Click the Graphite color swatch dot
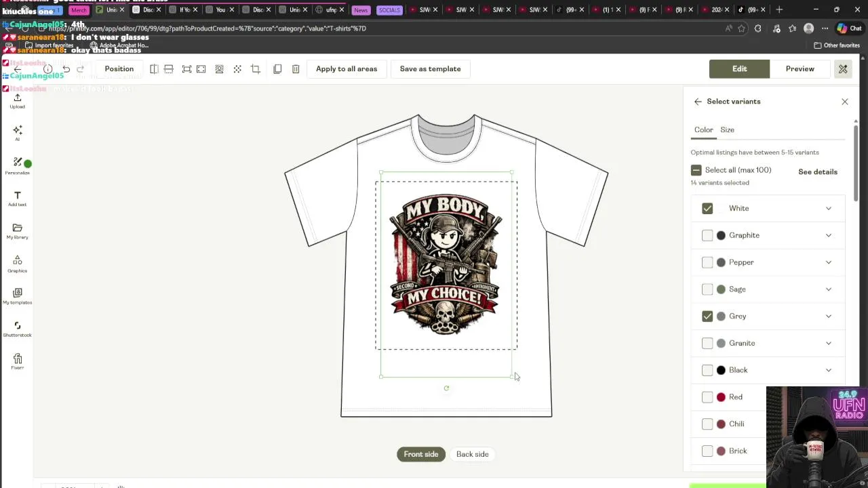The height and width of the screenshot is (488, 868). (x=721, y=235)
